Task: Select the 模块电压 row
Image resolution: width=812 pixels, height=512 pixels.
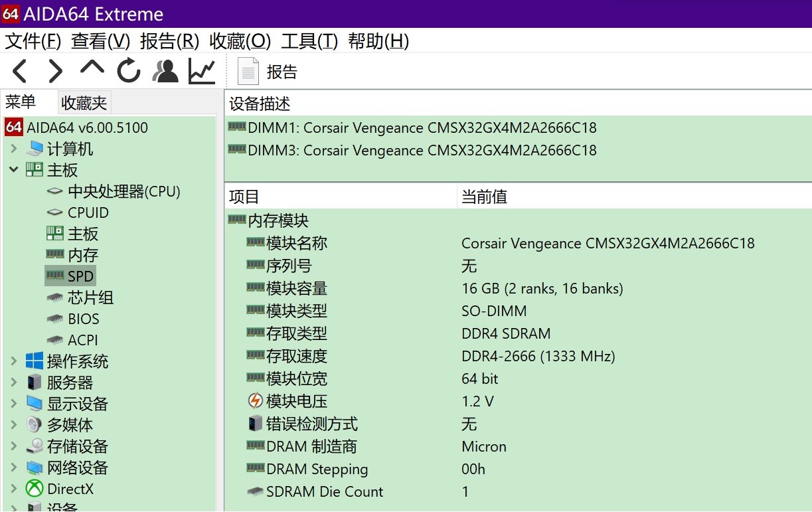Action: [518, 401]
